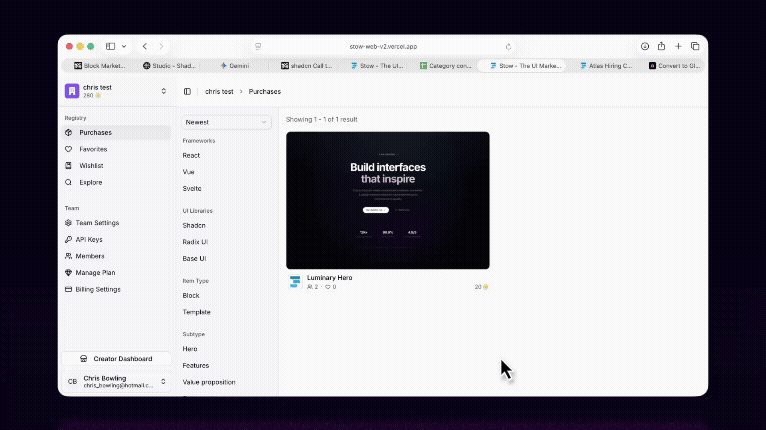Click the Favorites heart icon in sidebar

(68, 149)
